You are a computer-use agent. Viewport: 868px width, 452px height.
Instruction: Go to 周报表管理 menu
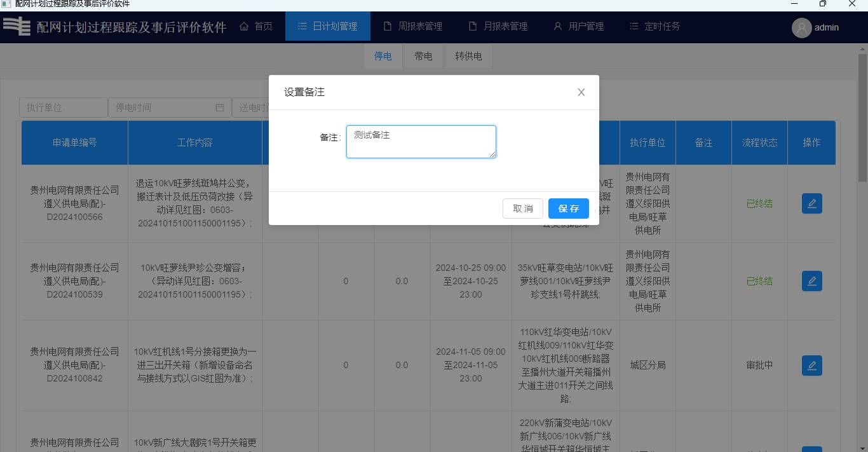click(413, 26)
